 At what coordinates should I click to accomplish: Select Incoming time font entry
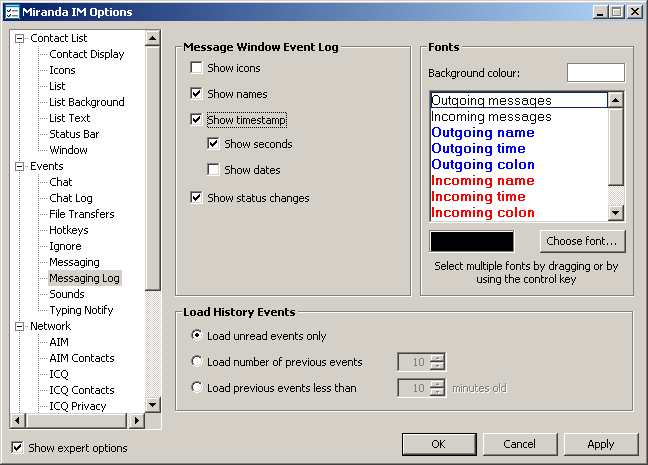coord(519,197)
